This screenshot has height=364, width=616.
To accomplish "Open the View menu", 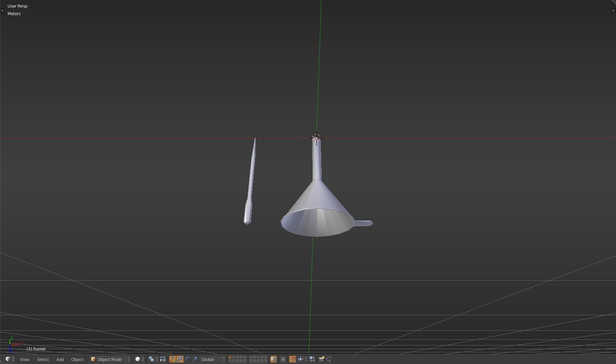I will click(x=25, y=359).
